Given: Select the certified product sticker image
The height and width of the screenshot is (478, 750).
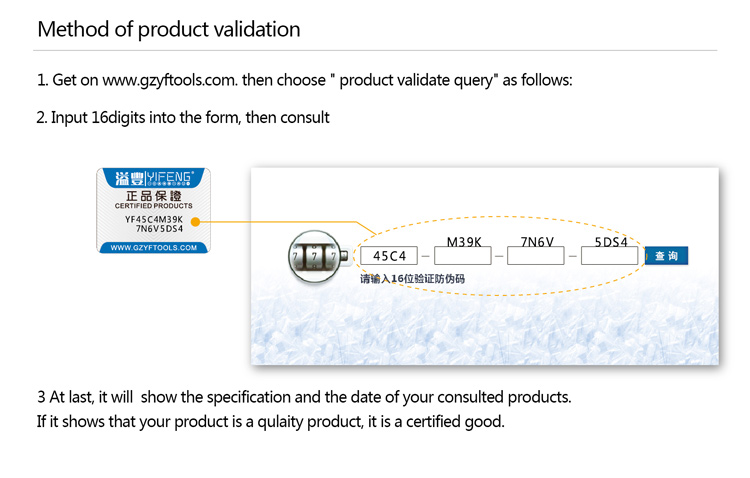Looking at the screenshot, I should coord(154,210).
